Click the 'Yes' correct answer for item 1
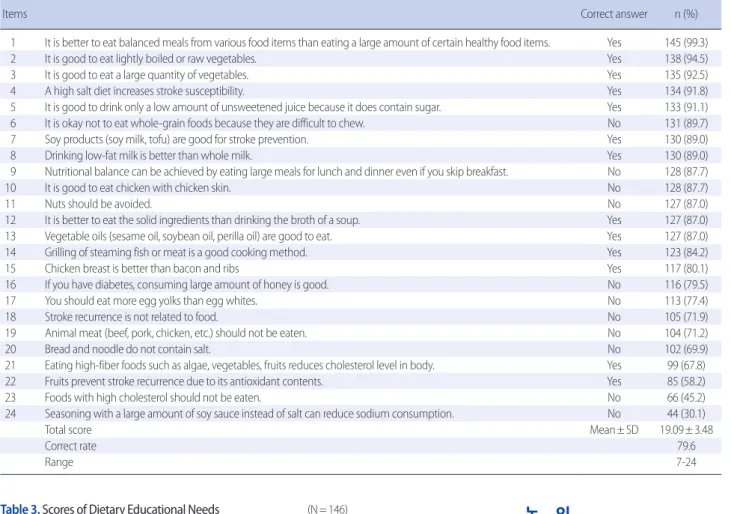Image resolution: width=731 pixels, height=514 pixels. 614,43
